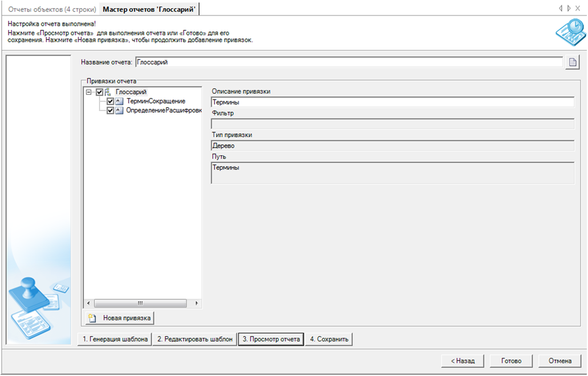Click the right tab scroll arrow

[x=569, y=9]
